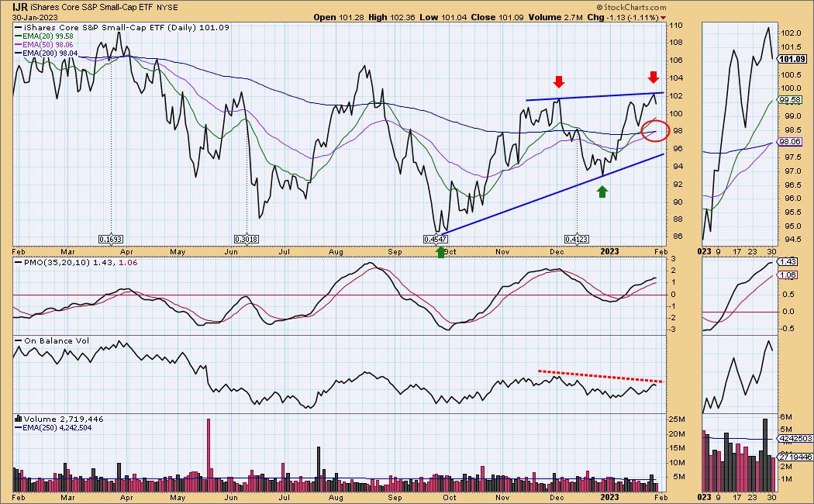Click the 102.0 label on right panel axis
The image size is (814, 504).
click(791, 33)
